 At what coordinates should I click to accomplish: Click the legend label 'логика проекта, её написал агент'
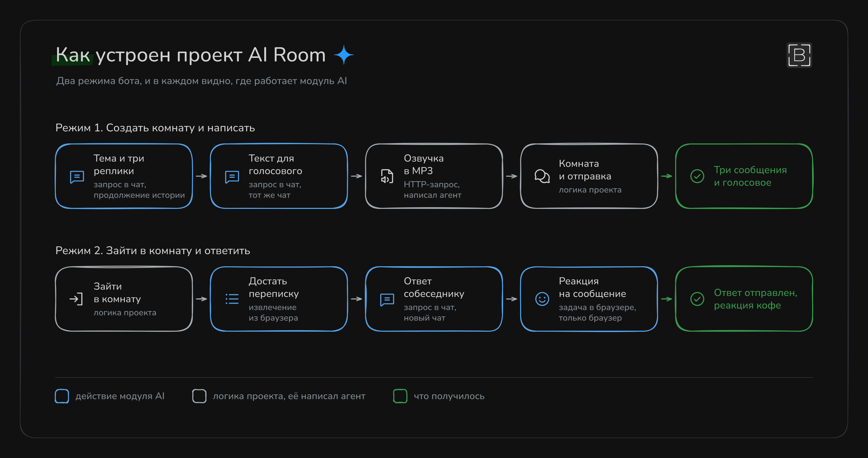(x=289, y=396)
